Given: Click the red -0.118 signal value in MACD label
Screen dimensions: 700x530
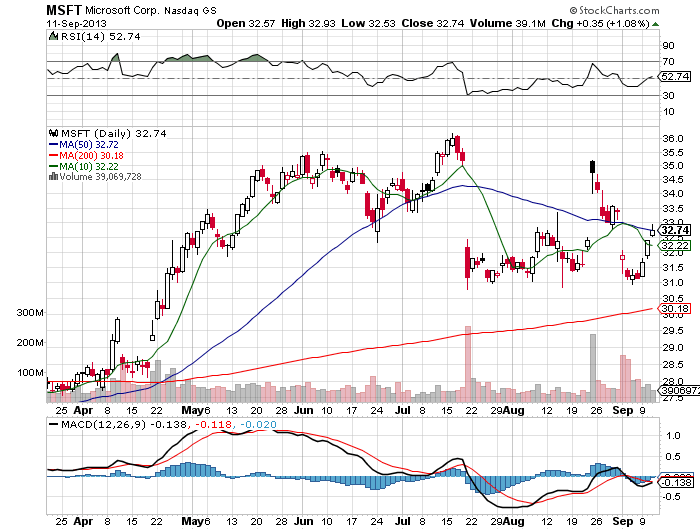Looking at the screenshot, I should tap(212, 424).
